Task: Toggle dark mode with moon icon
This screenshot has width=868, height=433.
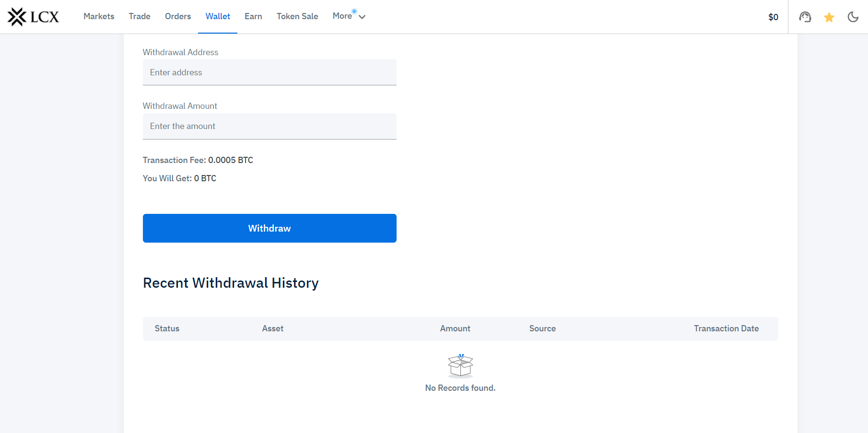Action: tap(853, 17)
